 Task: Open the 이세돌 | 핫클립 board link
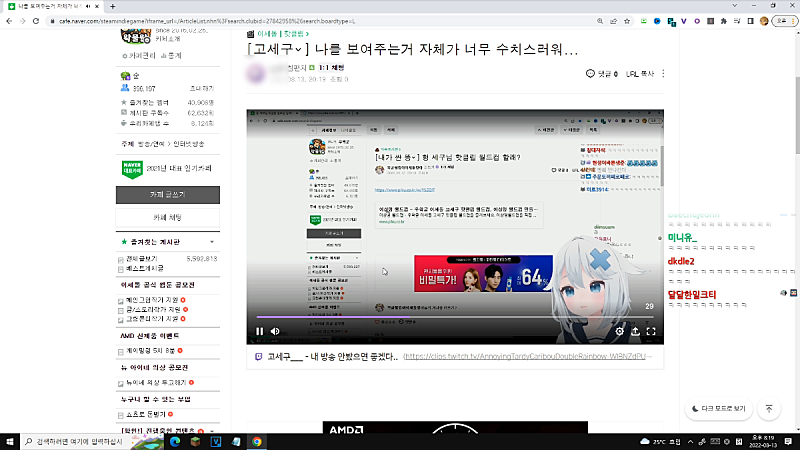283,34
